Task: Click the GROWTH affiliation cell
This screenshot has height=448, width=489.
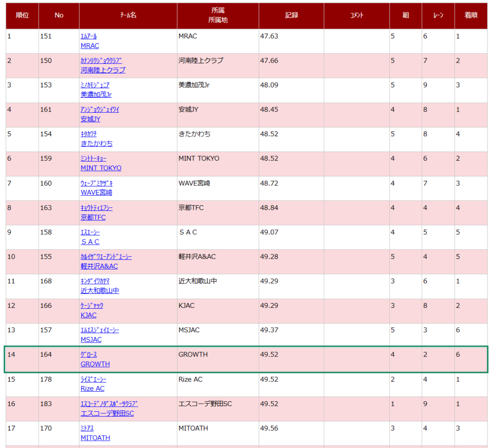Action: click(x=218, y=360)
